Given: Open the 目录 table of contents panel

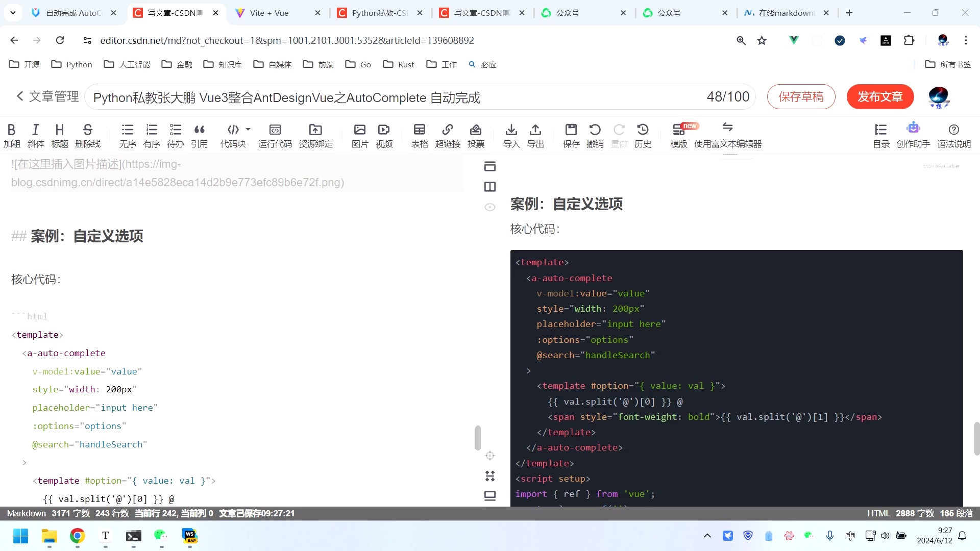Looking at the screenshot, I should point(880,134).
